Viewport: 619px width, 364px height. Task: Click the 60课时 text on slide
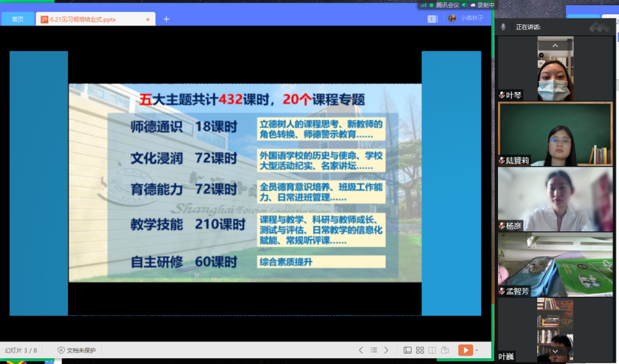216,262
